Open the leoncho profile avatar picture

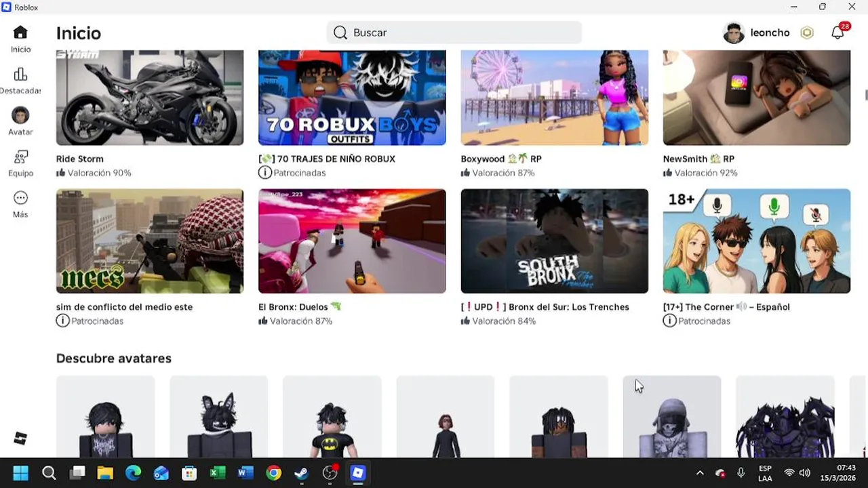click(734, 33)
